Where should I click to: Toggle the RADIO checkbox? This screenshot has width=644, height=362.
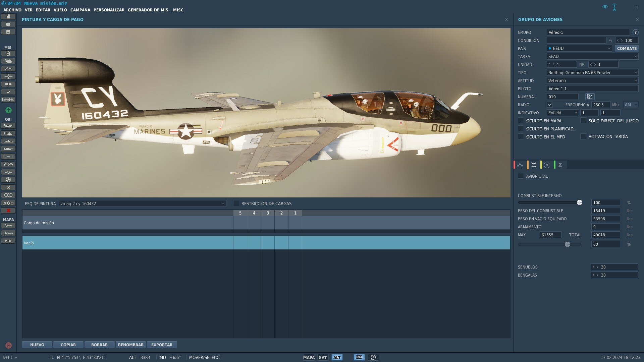click(550, 105)
